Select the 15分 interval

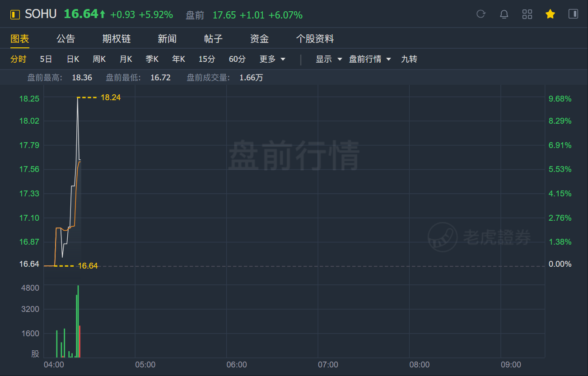[207, 59]
